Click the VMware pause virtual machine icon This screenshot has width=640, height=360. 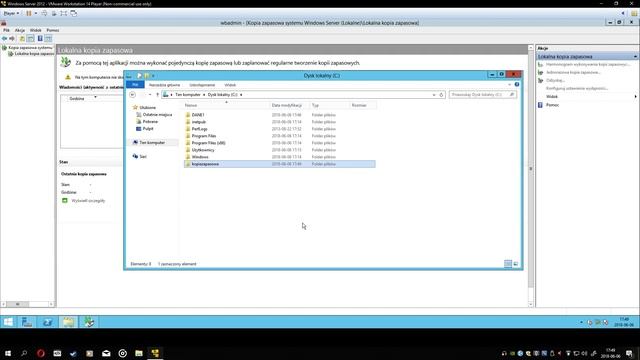coord(29,13)
